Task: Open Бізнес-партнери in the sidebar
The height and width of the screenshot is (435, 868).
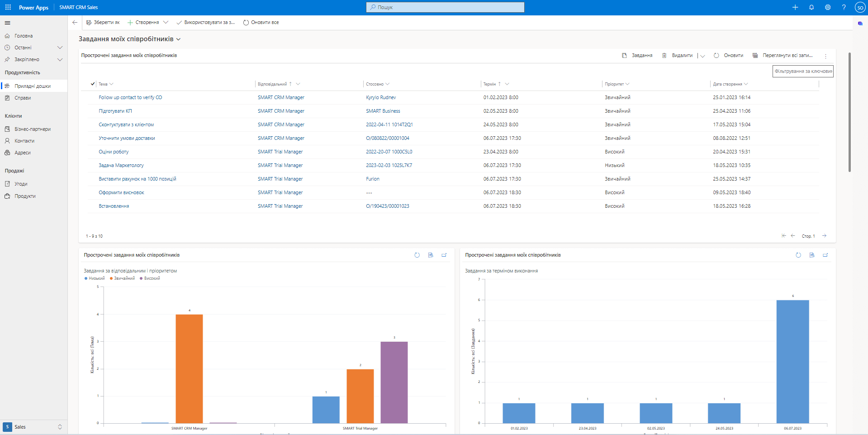Action: 32,129
